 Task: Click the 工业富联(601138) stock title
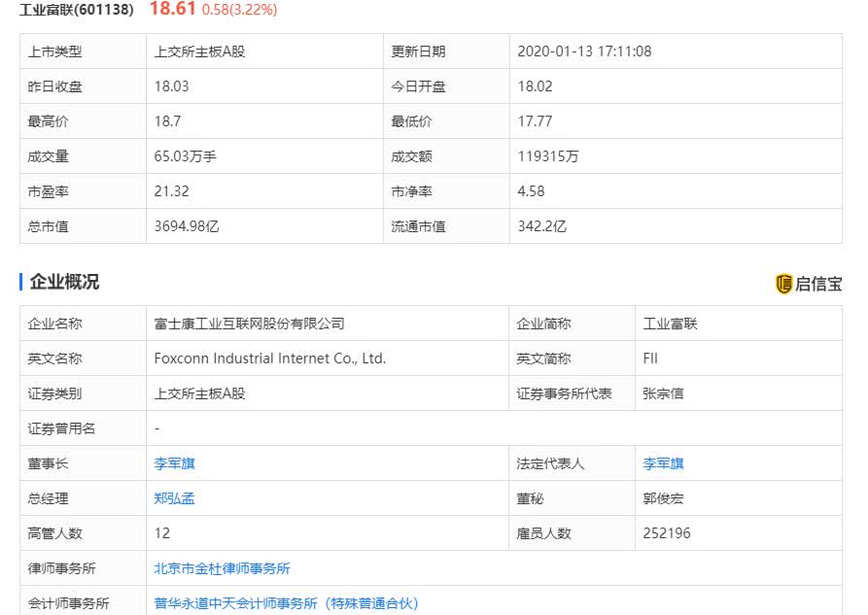79,10
